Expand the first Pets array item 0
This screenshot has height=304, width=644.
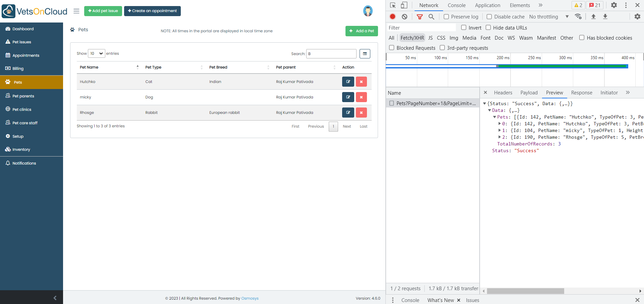pyautogui.click(x=499, y=124)
